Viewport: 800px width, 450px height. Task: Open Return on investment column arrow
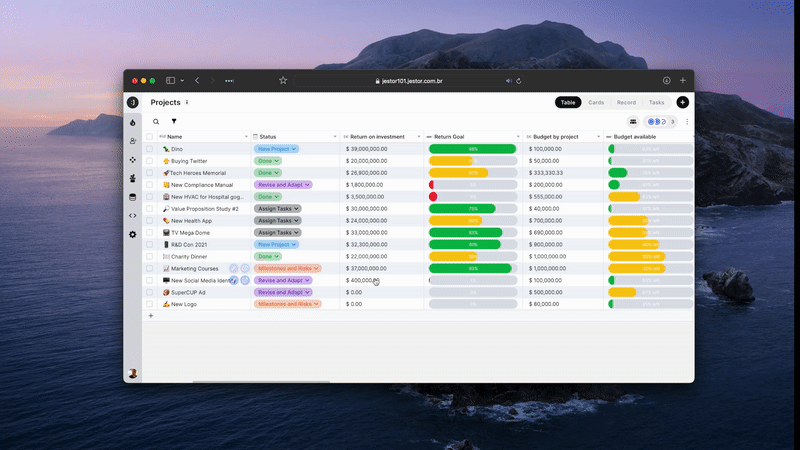click(x=419, y=137)
